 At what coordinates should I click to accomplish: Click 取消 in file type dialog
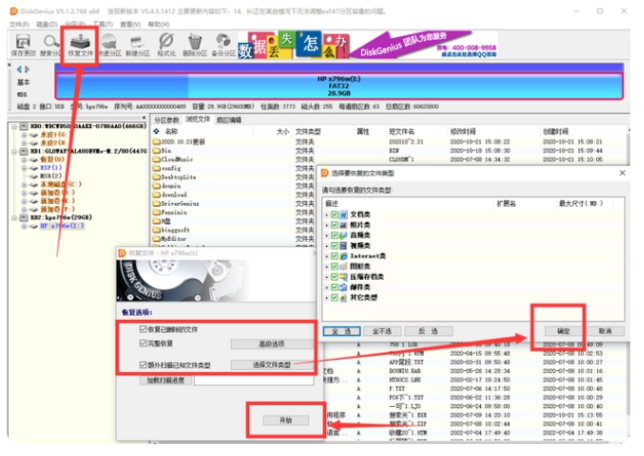tap(605, 331)
